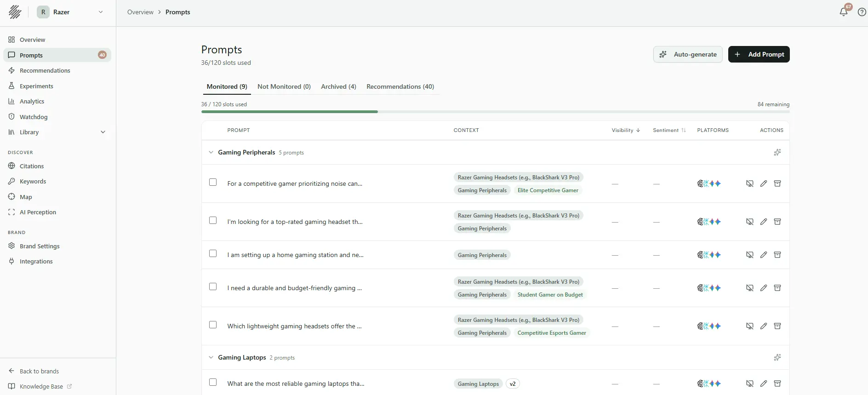The width and height of the screenshot is (868, 395).
Task: Select checkbox for 'What are the most reliable gaming laptops' prompt
Action: [213, 382]
